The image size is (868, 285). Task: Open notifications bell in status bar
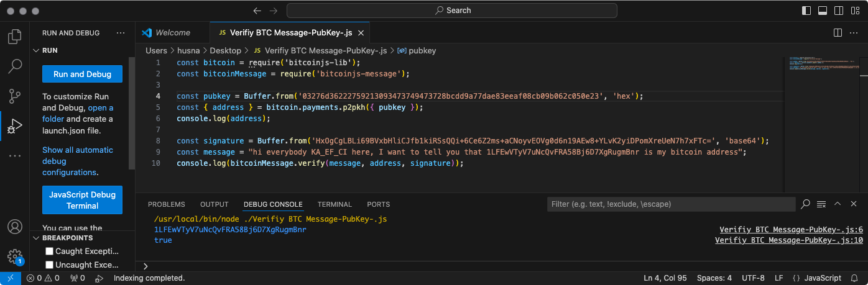point(856,278)
